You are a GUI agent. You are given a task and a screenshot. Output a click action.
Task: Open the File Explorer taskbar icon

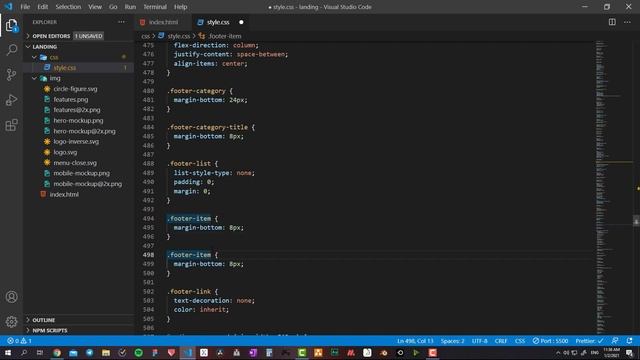pyautogui.click(x=106, y=353)
